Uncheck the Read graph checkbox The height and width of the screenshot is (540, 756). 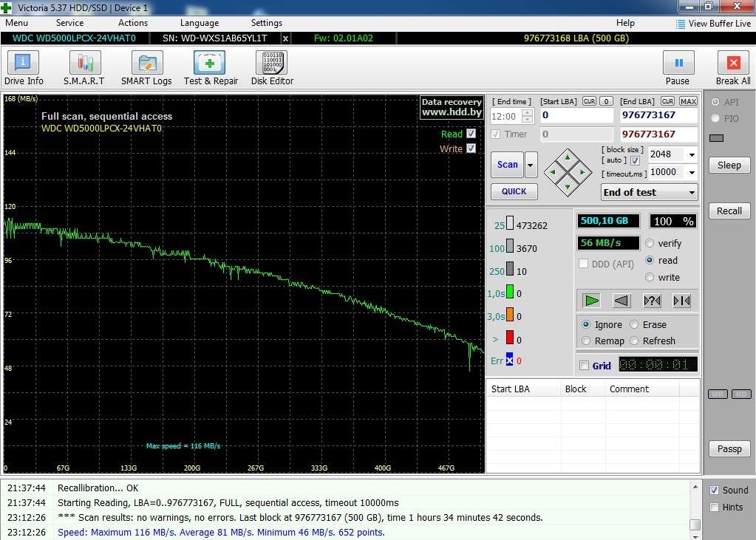(471, 134)
